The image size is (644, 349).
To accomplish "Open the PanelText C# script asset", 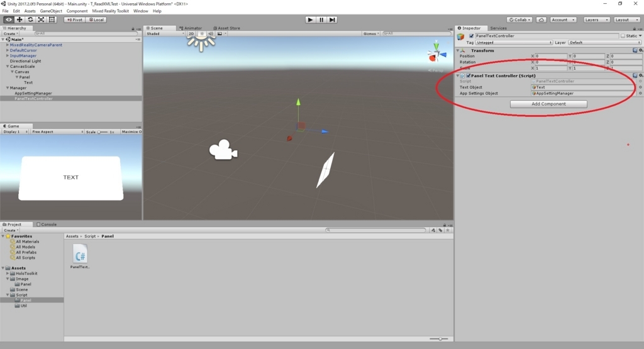I will click(x=80, y=256).
